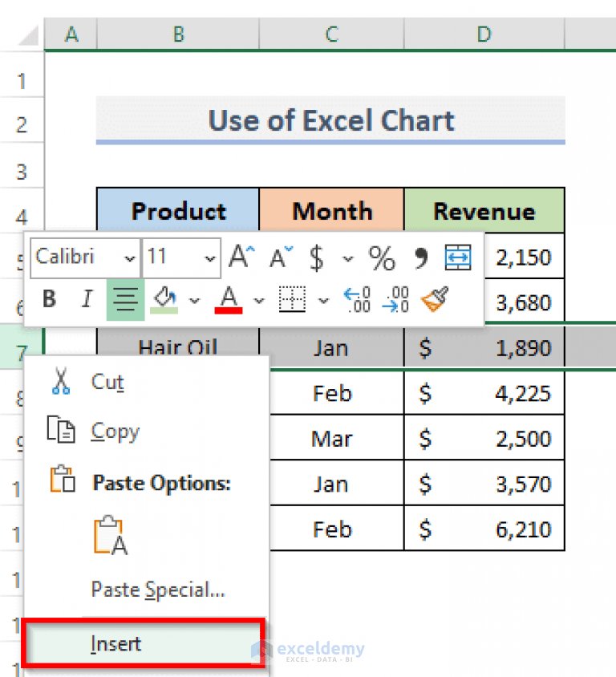The image size is (616, 677).
Task: Choose Insert from the context menu
Action: [115, 643]
